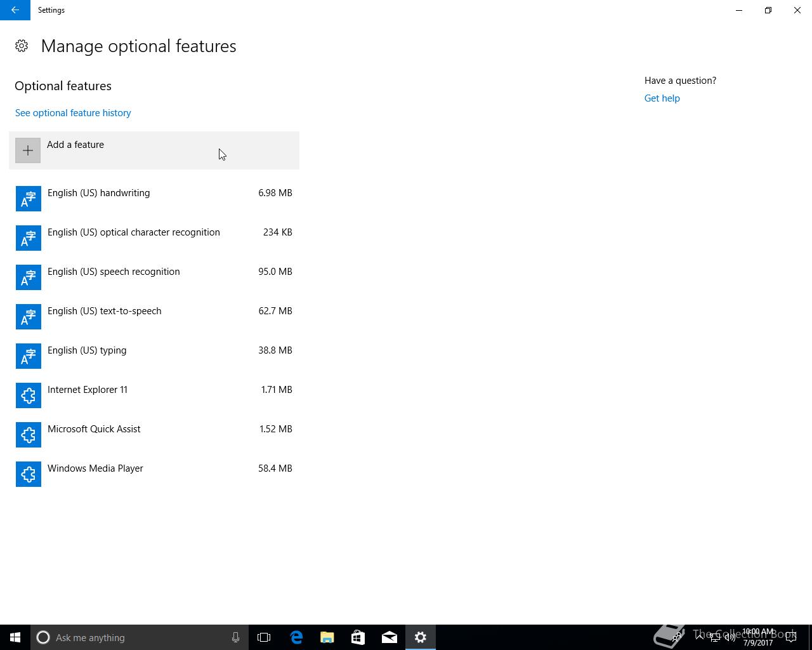The width and height of the screenshot is (812, 650).
Task: Open the Action Center notifications icon
Action: tap(791, 637)
